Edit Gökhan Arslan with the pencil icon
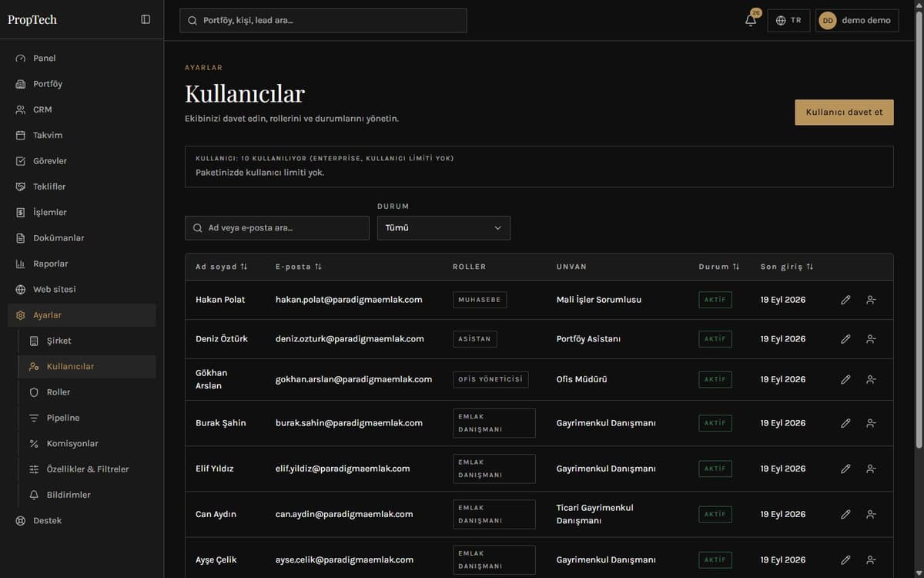Viewport: 924px width, 578px height. point(845,379)
